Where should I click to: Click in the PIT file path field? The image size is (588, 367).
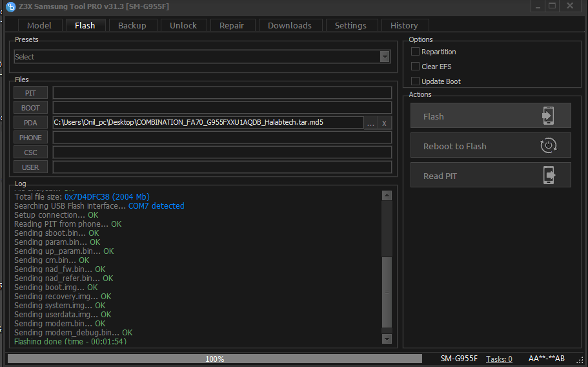[x=222, y=92]
